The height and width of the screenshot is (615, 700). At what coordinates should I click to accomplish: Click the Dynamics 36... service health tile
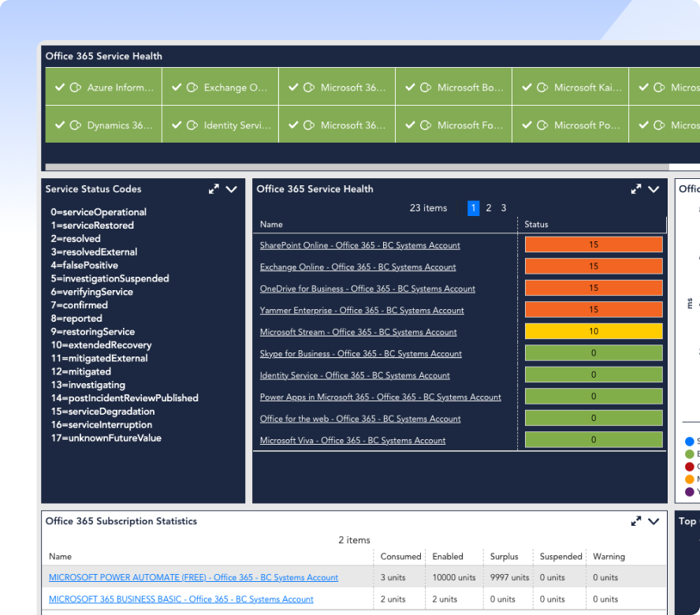103,124
